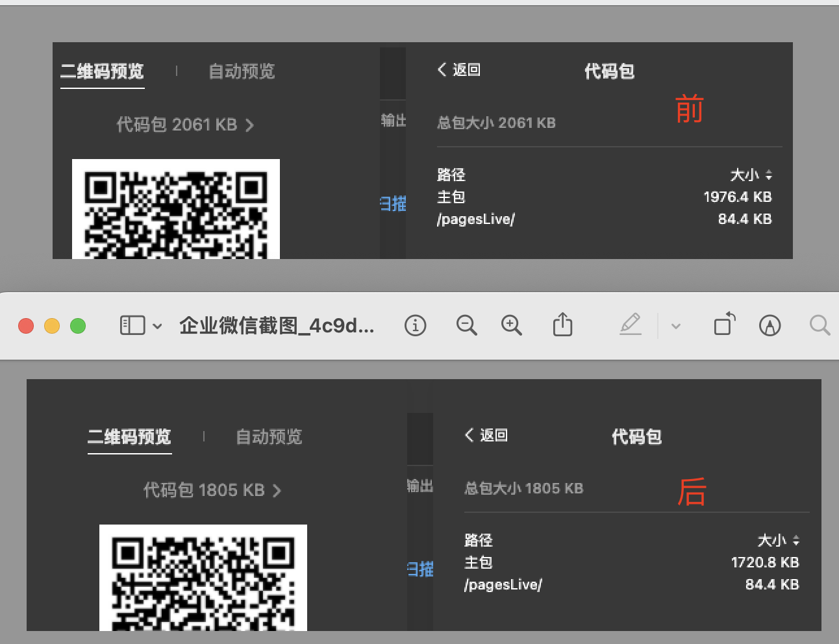Toggle the Preview sidebar view icon
Viewport: 839px width, 644px height.
132,325
